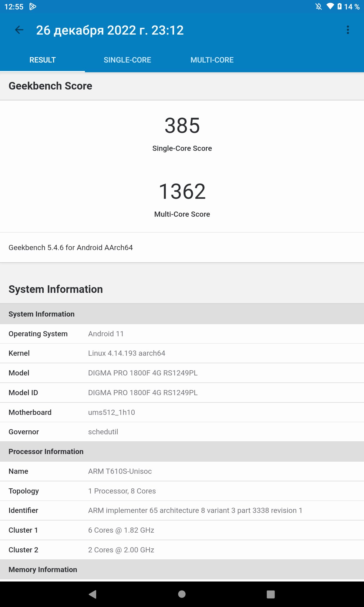This screenshot has width=364, height=607.
Task: Tap the multi-core score 1362
Action: (182, 192)
